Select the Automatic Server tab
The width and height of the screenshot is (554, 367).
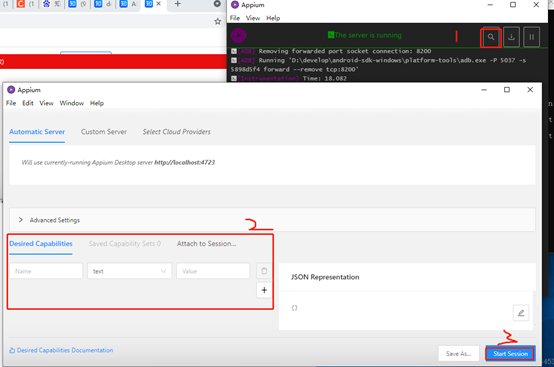37,132
